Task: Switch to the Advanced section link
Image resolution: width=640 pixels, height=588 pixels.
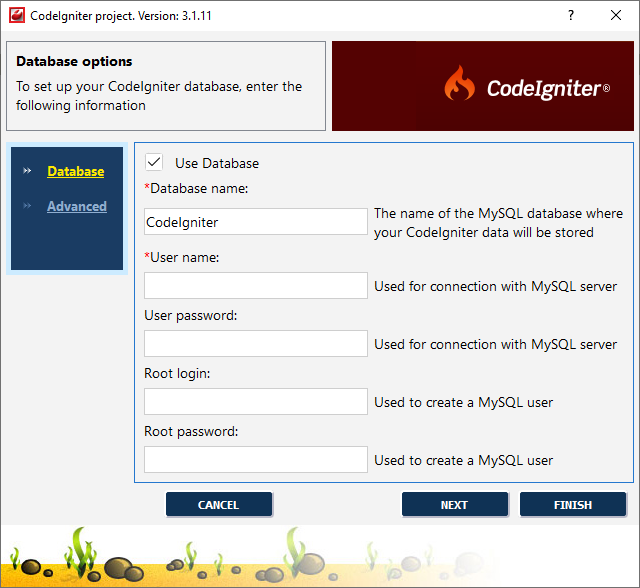Action: click(77, 206)
